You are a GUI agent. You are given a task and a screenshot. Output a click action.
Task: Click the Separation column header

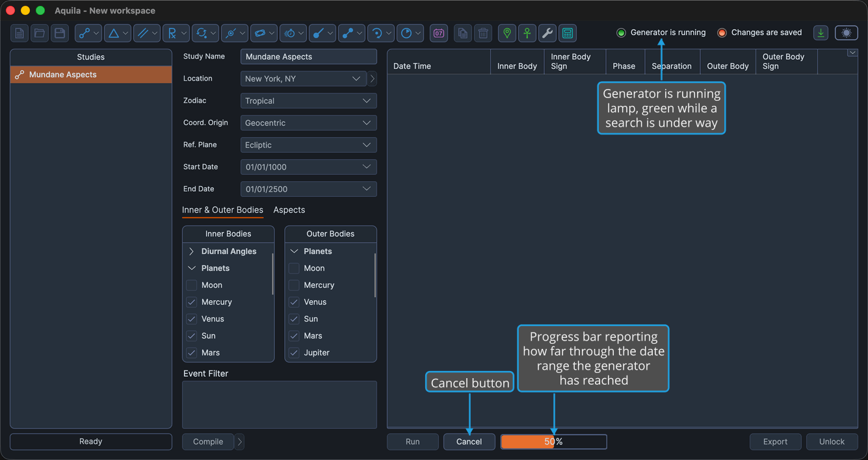coord(672,62)
